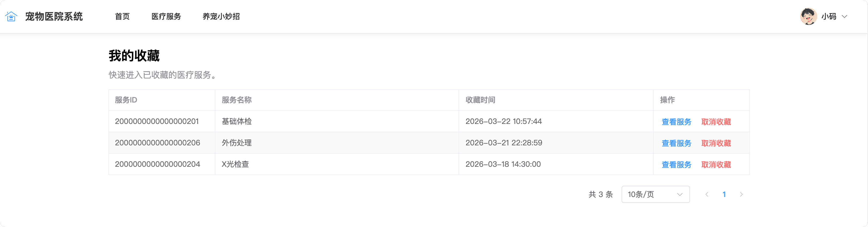Click the 小码 username label

(828, 16)
